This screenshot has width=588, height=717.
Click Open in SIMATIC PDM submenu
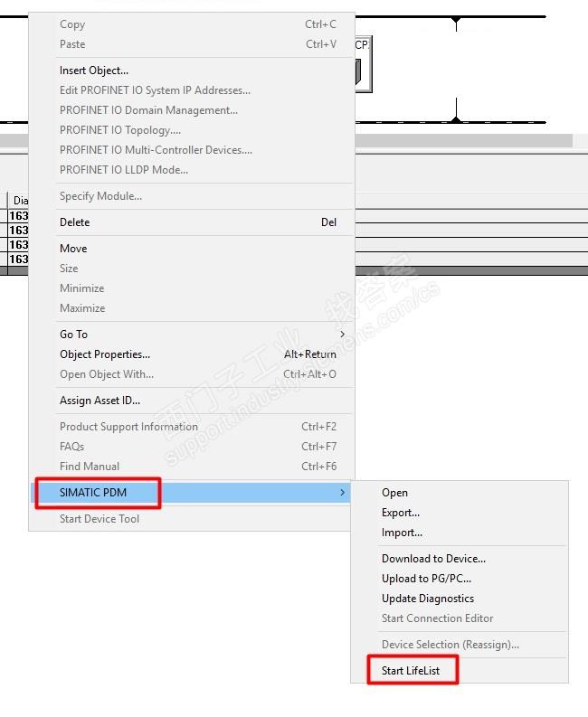(460, 493)
